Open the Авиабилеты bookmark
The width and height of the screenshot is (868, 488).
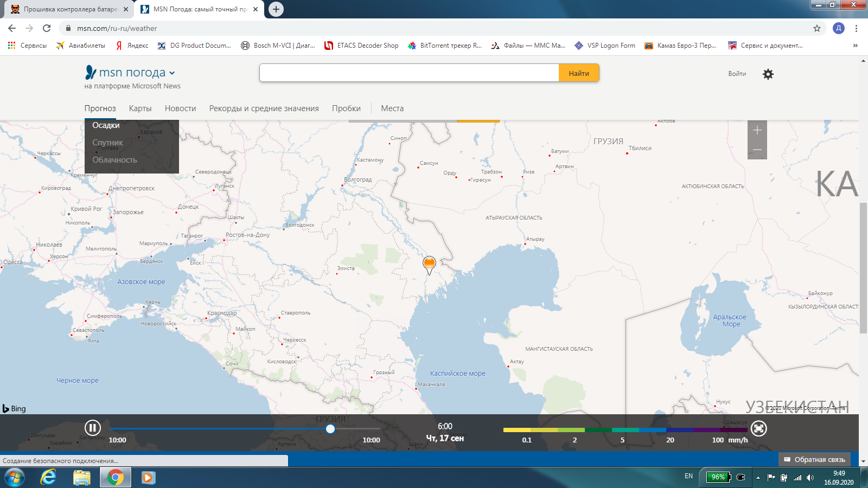point(81,46)
